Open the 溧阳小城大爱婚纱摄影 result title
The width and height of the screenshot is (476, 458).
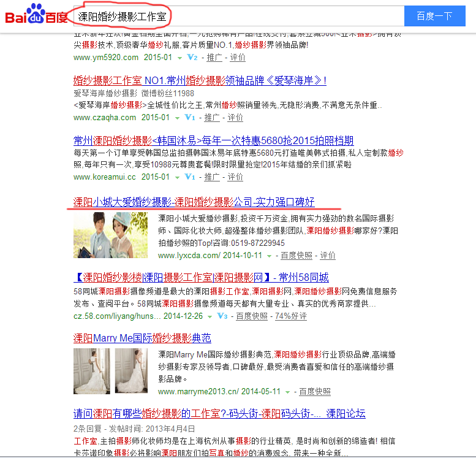pyautogui.click(x=194, y=202)
